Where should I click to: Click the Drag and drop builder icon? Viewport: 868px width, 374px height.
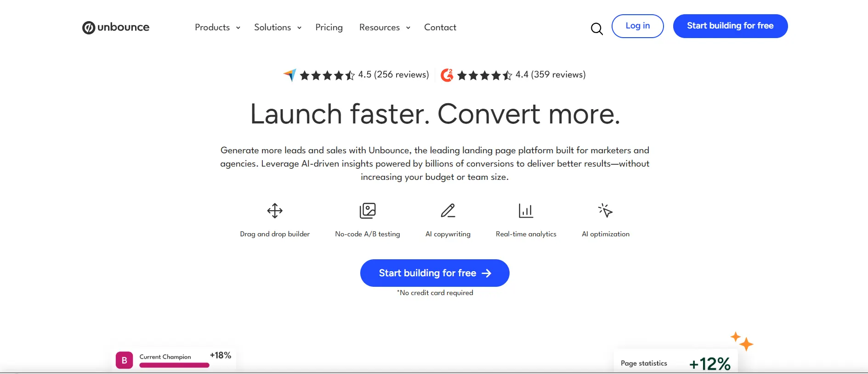[x=275, y=211]
